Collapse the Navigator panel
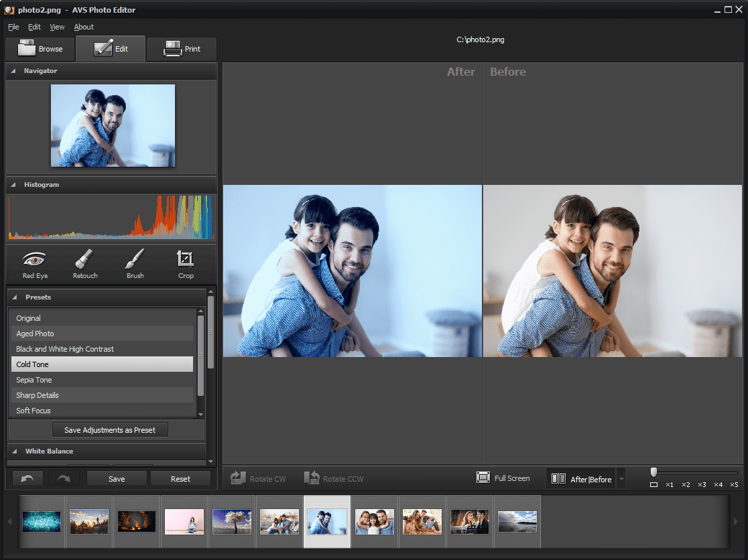 tap(13, 70)
